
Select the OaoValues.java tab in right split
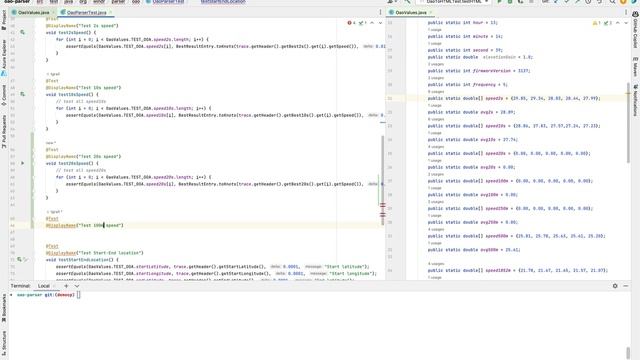click(x=409, y=13)
